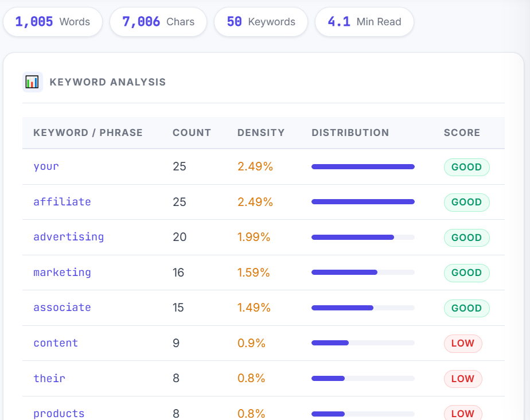
Task: Click the distribution bar for "advertising"
Action: (x=363, y=238)
